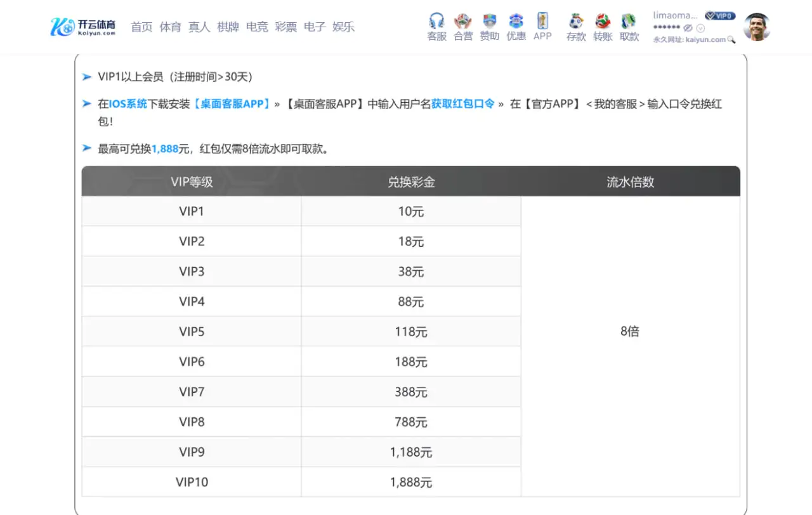Click the VIP等级 column header
This screenshot has height=515, width=812.
[192, 182]
